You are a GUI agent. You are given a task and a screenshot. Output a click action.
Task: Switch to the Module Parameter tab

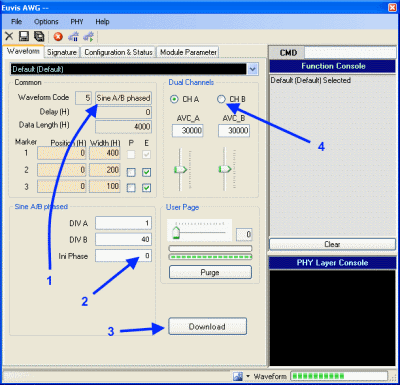coord(188,52)
